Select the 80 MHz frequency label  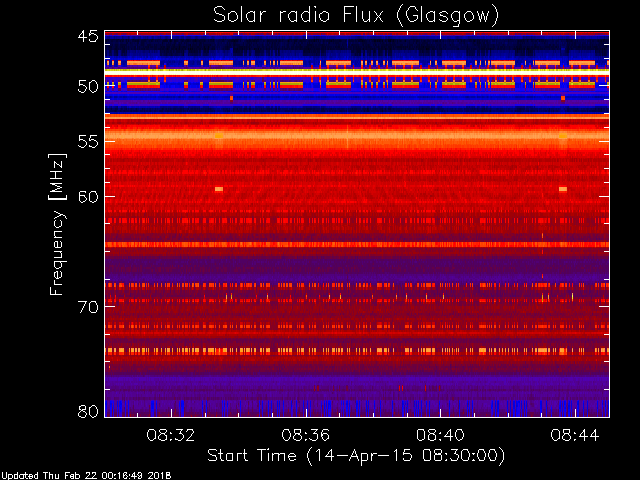pos(88,411)
